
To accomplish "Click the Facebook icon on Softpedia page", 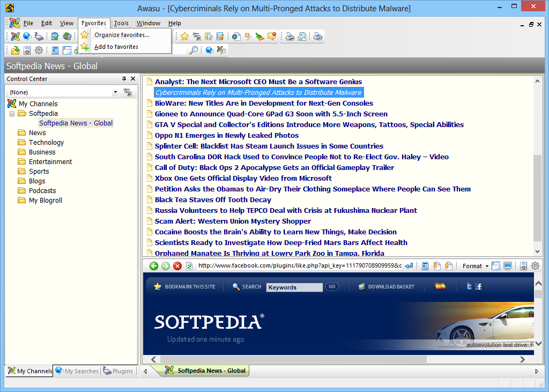I will coord(479,286).
